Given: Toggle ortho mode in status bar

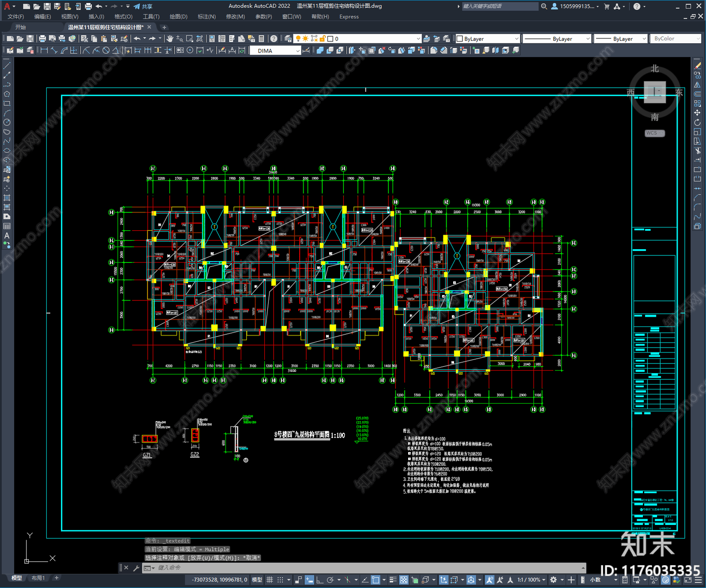Looking at the screenshot, I should point(319,580).
